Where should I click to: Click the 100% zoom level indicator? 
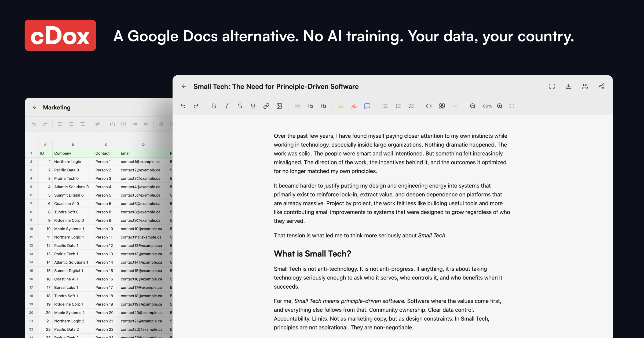click(x=486, y=106)
